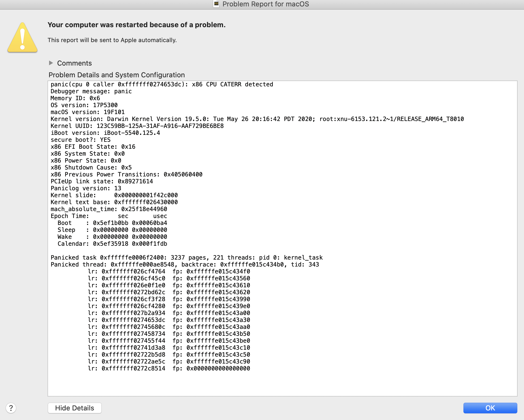Place cursor on the x86 CPU CATERR panic line
Screen dimensions: 524x420
click(x=162, y=84)
